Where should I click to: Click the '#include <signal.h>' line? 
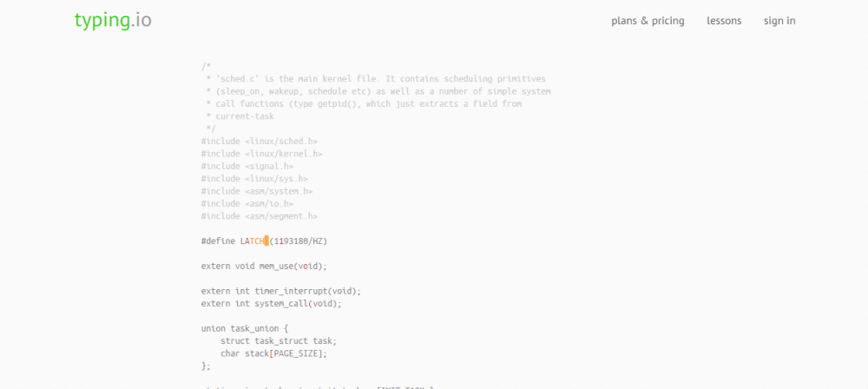click(247, 166)
